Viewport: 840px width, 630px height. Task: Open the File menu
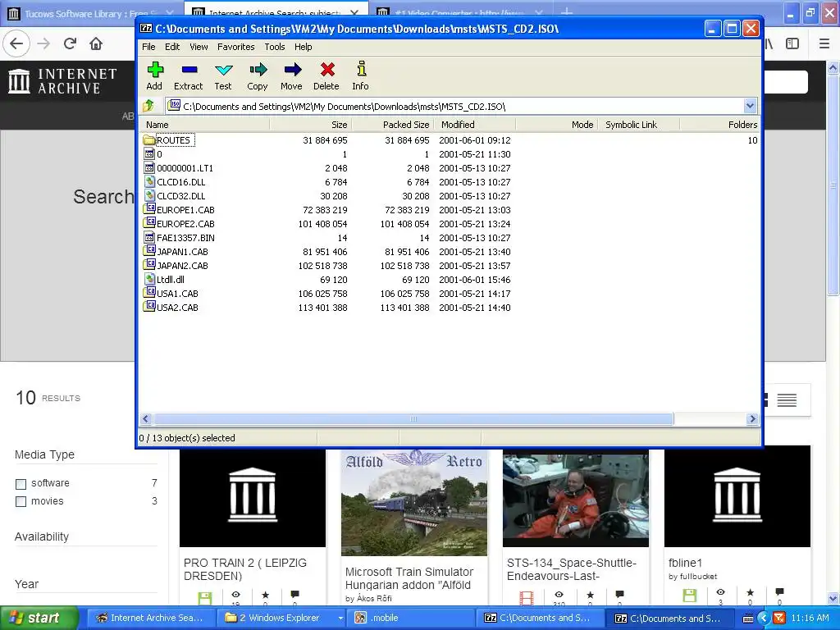148,47
